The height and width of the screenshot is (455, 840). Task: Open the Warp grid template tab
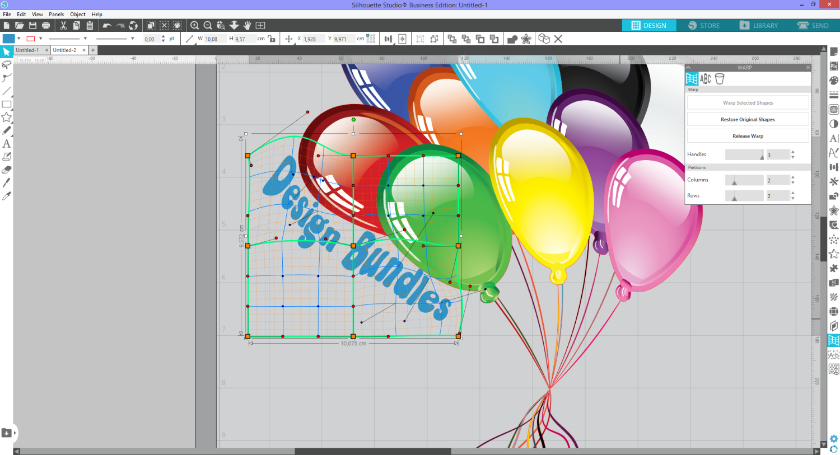coord(692,79)
